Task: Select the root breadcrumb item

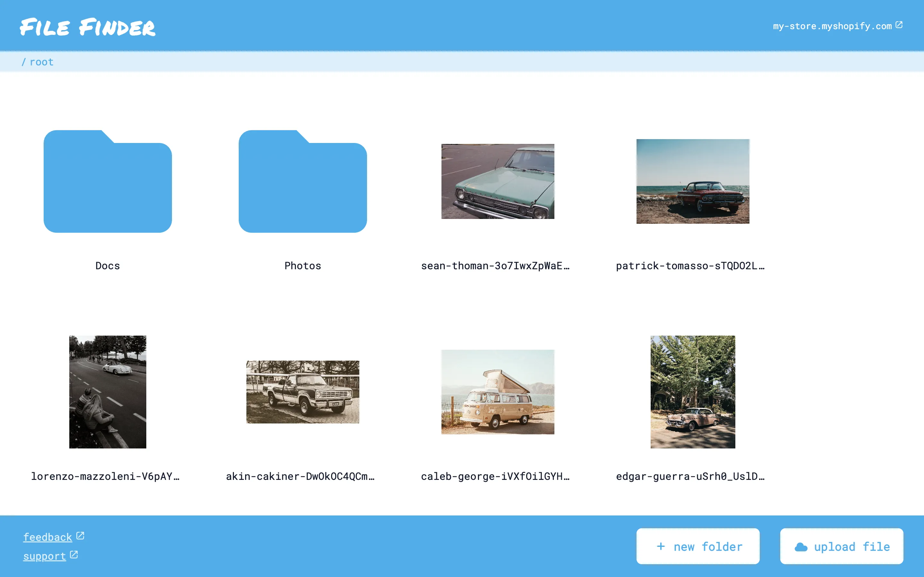Action: click(42, 62)
